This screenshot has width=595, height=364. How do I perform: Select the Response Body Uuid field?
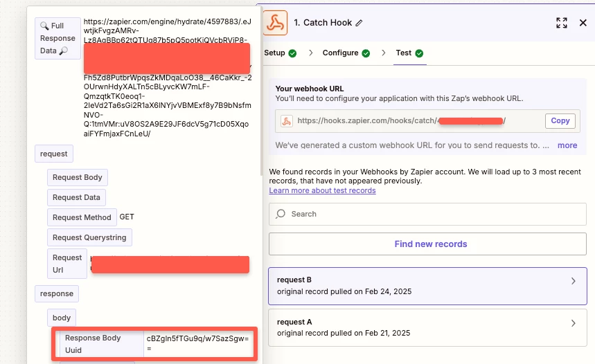(x=102, y=344)
